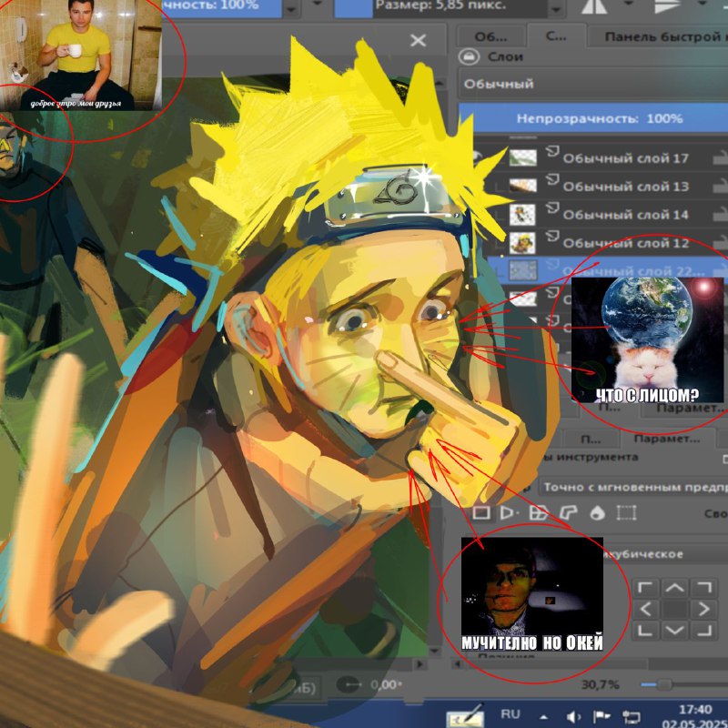This screenshot has height=728, width=728.
Task: Open the Точно с мгновенным предпр... dropdown
Action: pos(633,487)
